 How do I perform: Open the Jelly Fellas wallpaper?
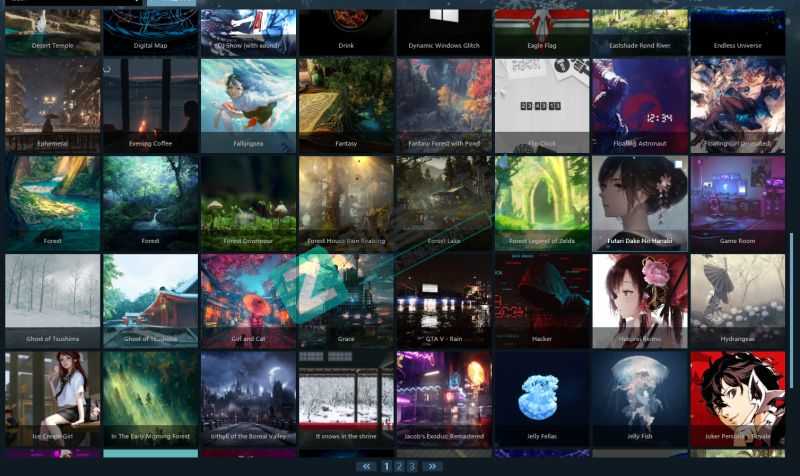541,397
